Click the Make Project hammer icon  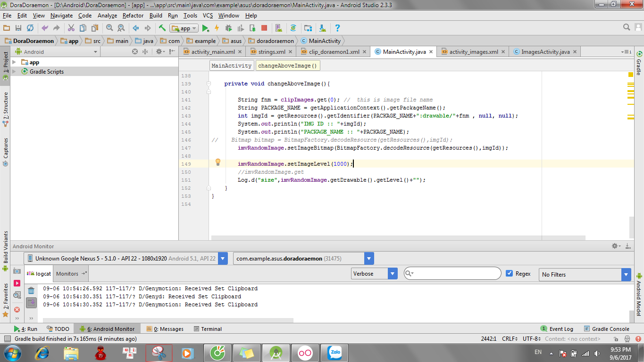[x=162, y=28]
